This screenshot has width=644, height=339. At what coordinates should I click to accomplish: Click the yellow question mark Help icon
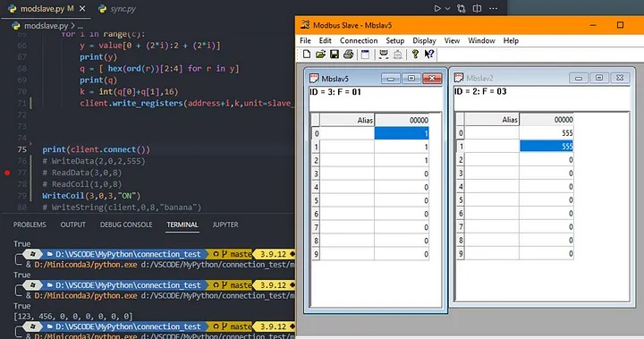pos(415,55)
